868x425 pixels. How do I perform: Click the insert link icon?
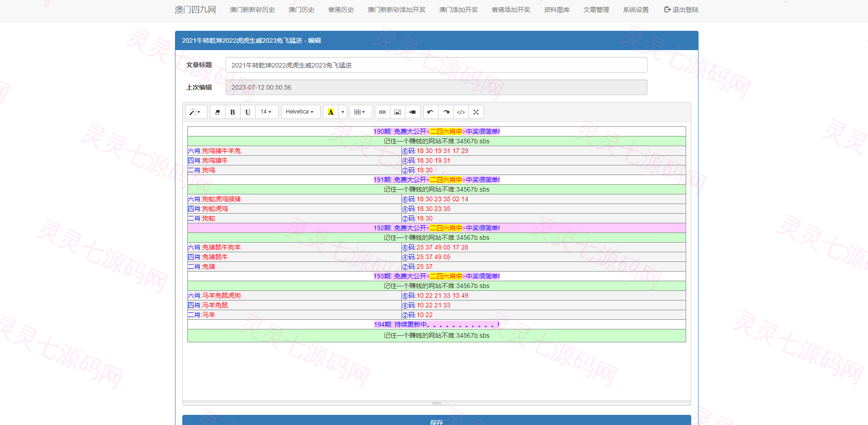(383, 112)
